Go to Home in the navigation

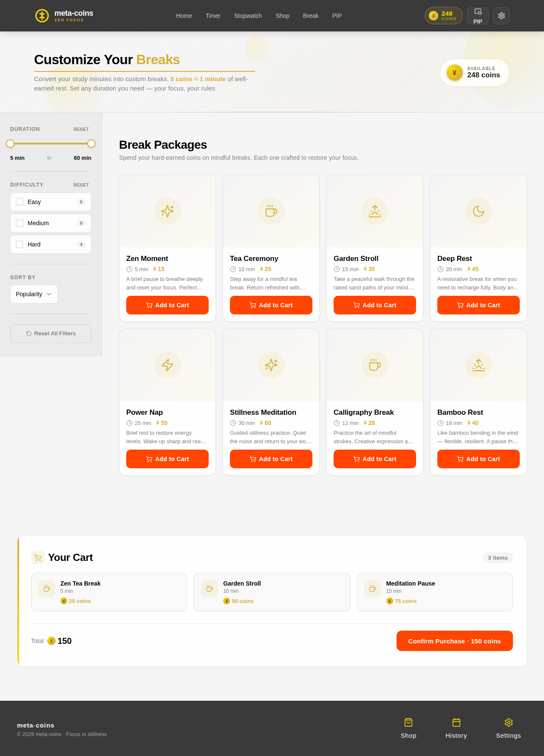(x=184, y=16)
